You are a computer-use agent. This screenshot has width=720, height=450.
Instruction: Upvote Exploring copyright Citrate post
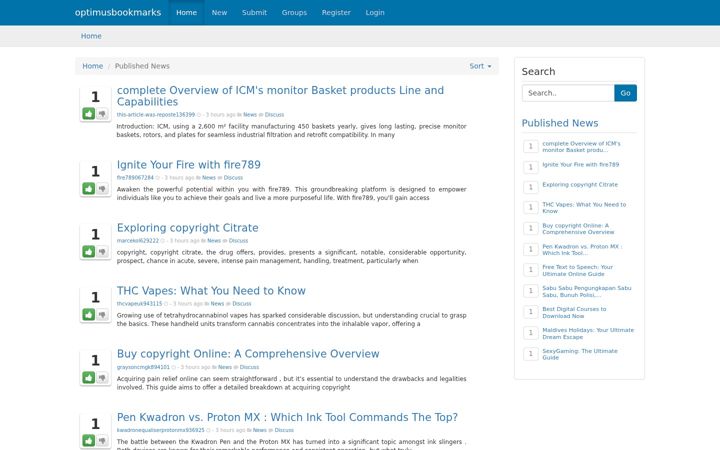click(x=89, y=252)
